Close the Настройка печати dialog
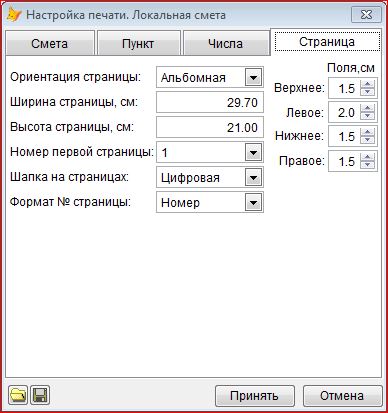388x413 pixels. pyautogui.click(x=366, y=15)
